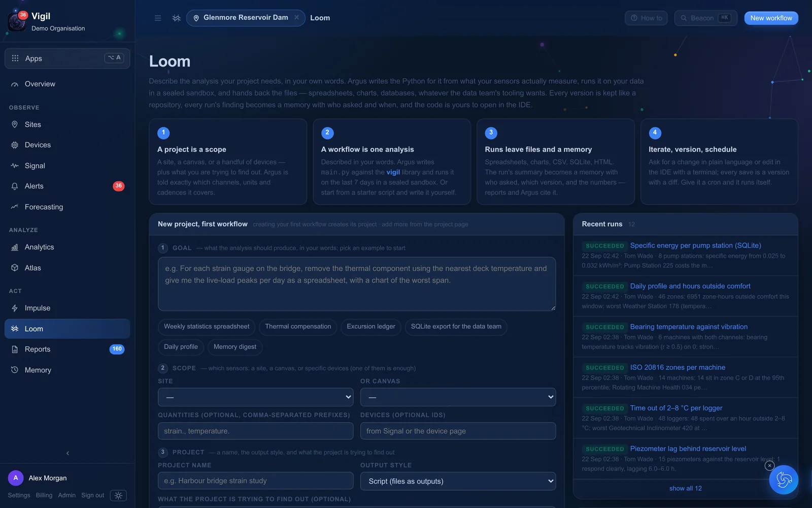Open Atlas cube icon

pyautogui.click(x=15, y=268)
